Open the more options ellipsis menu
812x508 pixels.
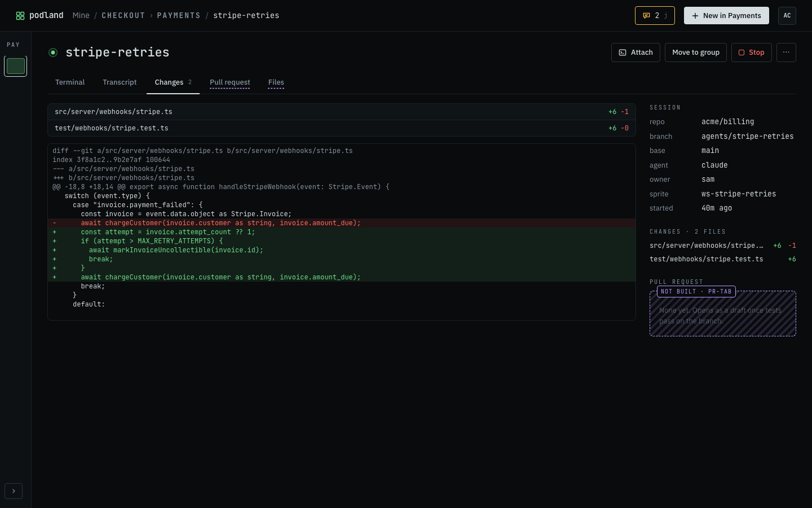pos(786,52)
